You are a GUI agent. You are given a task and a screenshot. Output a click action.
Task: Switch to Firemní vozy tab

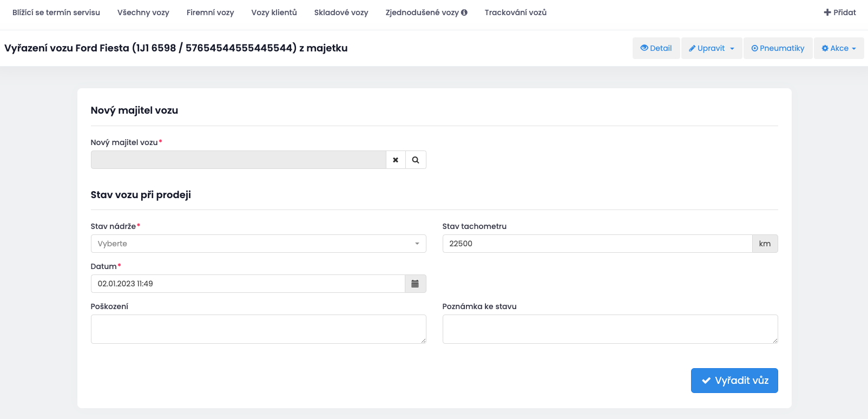(x=211, y=12)
